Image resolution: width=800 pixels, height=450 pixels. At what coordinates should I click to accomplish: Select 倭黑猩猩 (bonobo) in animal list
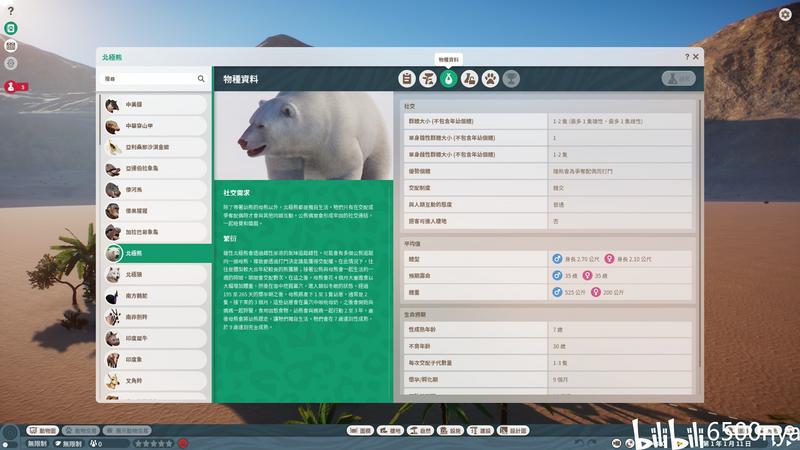(x=155, y=211)
